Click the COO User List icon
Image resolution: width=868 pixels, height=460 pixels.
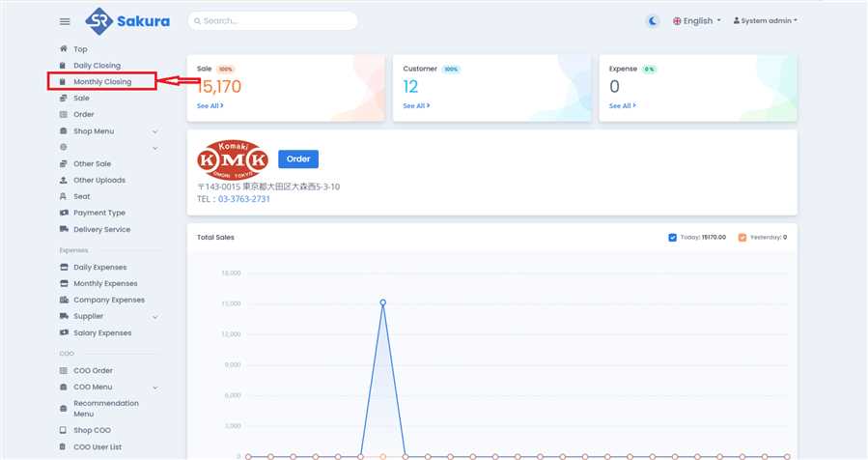click(64, 446)
